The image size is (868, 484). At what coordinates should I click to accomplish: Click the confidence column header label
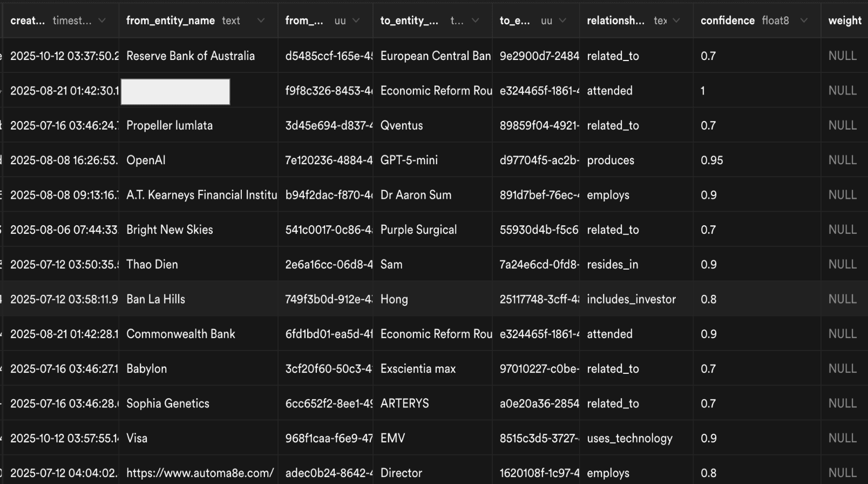tap(728, 21)
